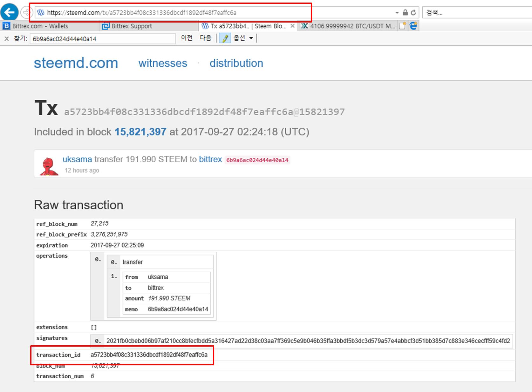Click the ref_block_num value 27,215
The height and width of the screenshot is (392, 532).
tap(99, 223)
